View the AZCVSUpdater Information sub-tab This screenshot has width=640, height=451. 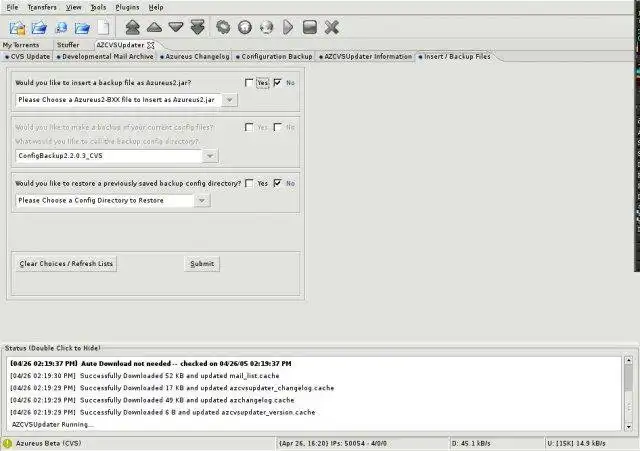365,57
